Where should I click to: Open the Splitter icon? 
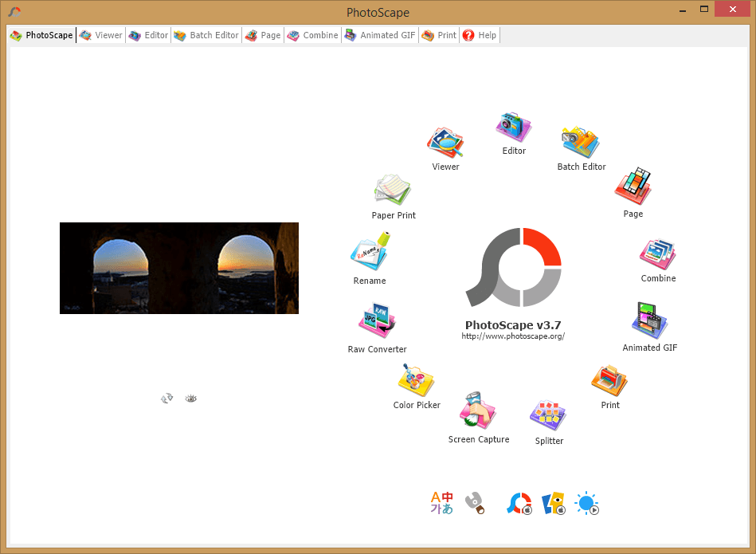click(x=548, y=415)
